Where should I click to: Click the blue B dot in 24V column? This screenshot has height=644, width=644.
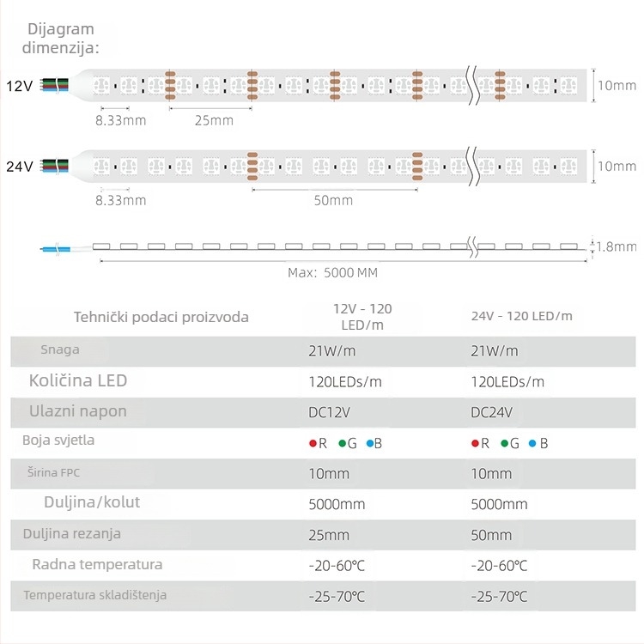pyautogui.click(x=532, y=444)
